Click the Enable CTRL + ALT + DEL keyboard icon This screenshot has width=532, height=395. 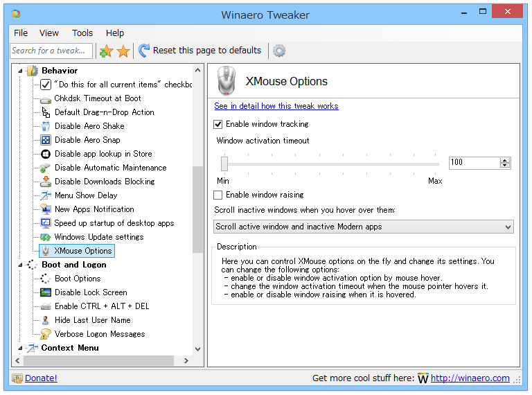coord(46,307)
